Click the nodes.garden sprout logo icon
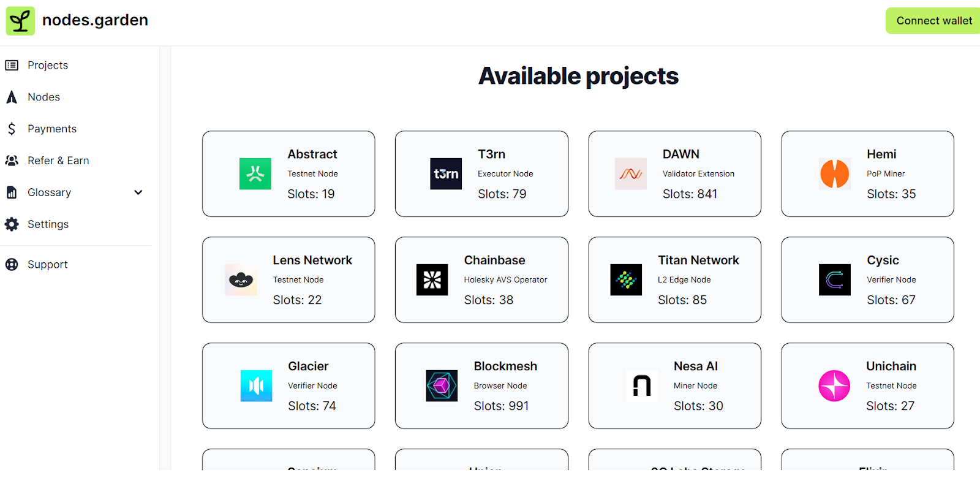980x478 pixels. pos(20,21)
